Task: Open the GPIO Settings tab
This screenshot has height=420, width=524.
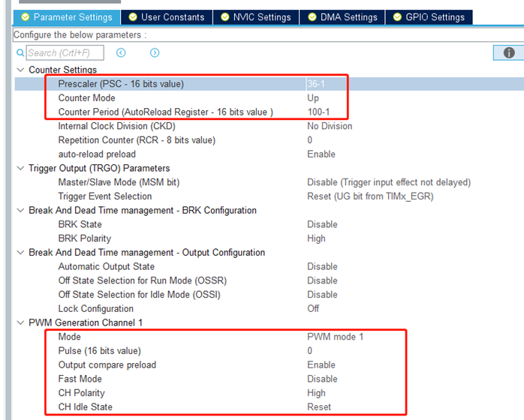Action: [x=429, y=17]
